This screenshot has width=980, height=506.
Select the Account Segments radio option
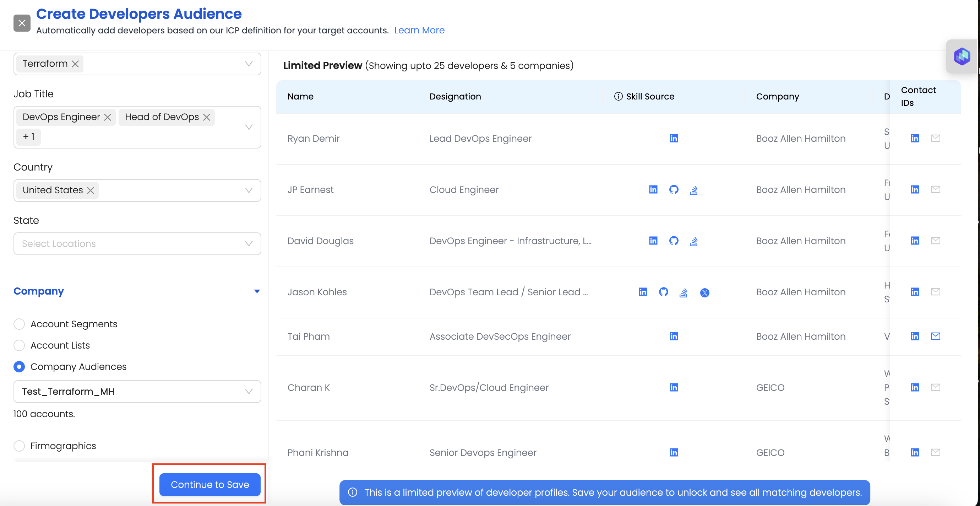pos(19,324)
